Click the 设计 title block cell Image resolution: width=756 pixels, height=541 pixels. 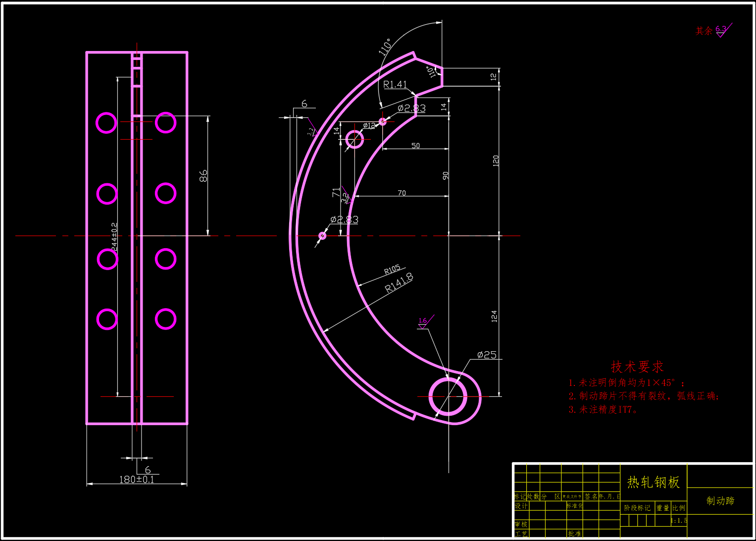pyautogui.click(x=521, y=506)
